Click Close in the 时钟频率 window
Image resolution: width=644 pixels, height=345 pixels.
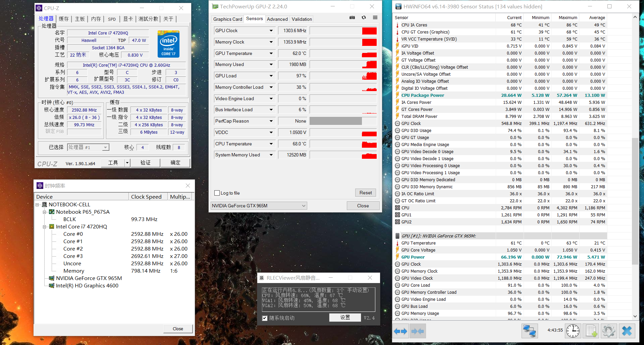pyautogui.click(x=178, y=329)
